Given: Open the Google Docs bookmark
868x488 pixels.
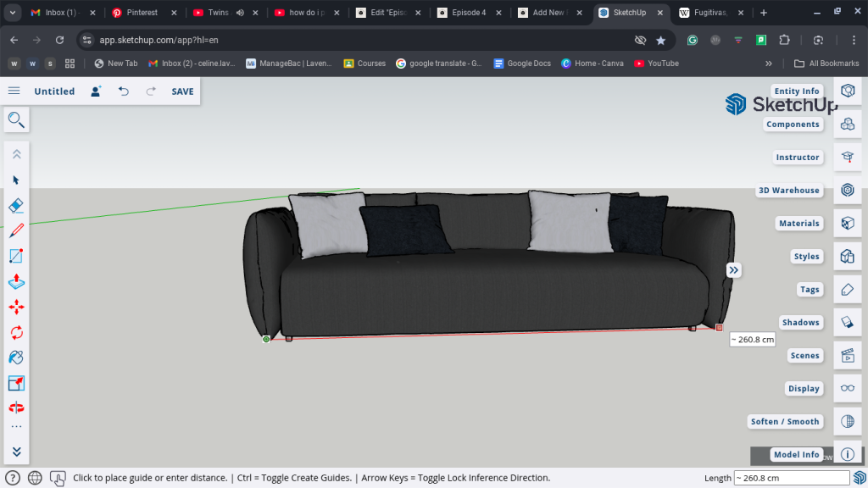Looking at the screenshot, I should coord(522,64).
